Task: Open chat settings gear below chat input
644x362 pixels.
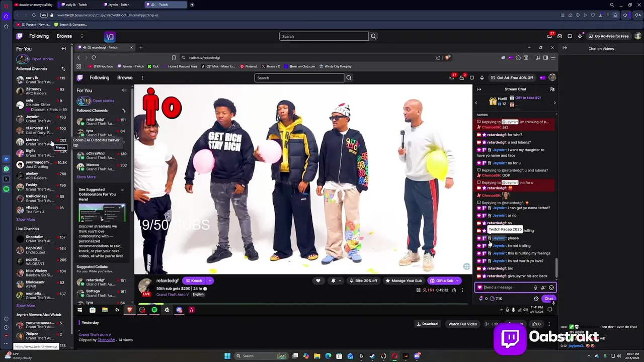Action: (536, 299)
